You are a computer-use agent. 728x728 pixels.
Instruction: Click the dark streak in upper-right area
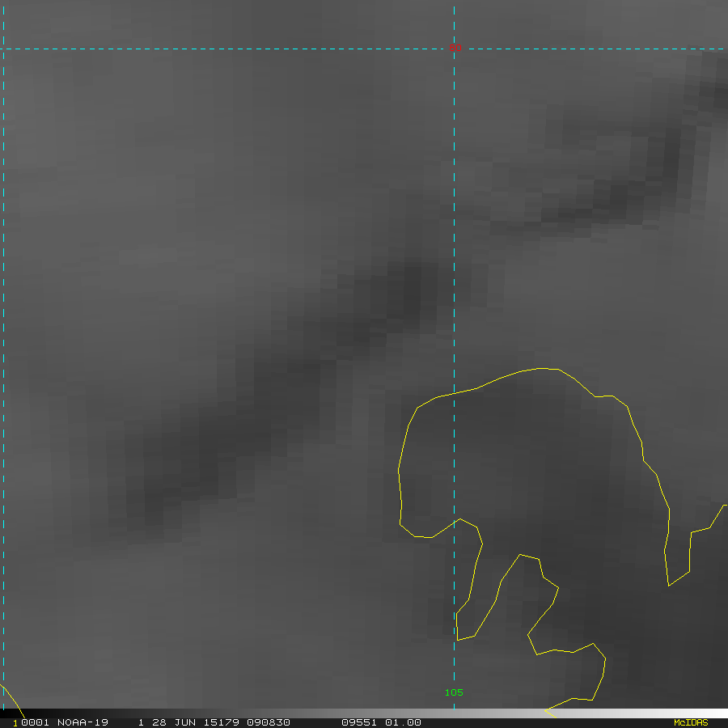[615, 194]
